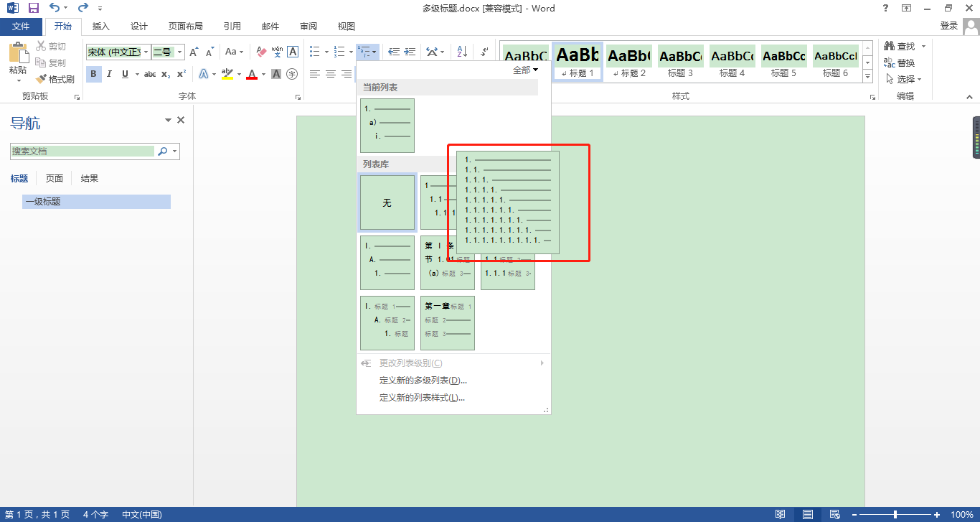Viewport: 980px width, 522px height.
Task: Click the text highlight color yellow button
Action: (227, 74)
